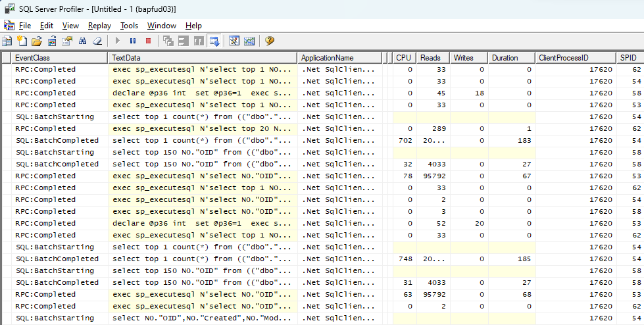Open the File menu

pos(25,26)
